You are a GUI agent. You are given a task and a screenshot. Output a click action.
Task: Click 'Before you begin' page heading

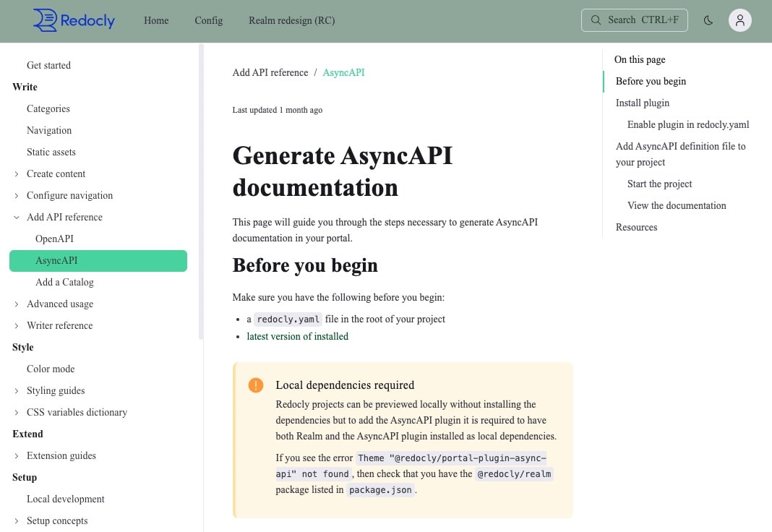pos(305,266)
